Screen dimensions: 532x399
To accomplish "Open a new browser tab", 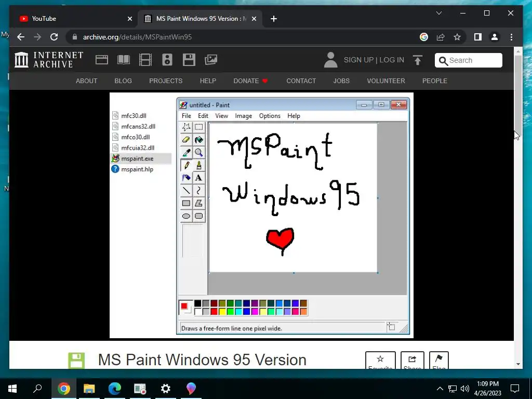I will click(274, 19).
